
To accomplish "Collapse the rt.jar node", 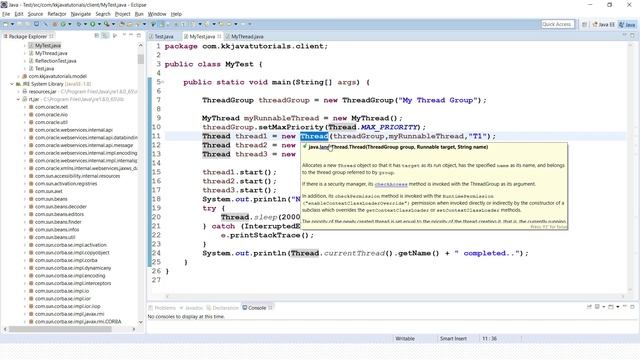I will [18, 99].
